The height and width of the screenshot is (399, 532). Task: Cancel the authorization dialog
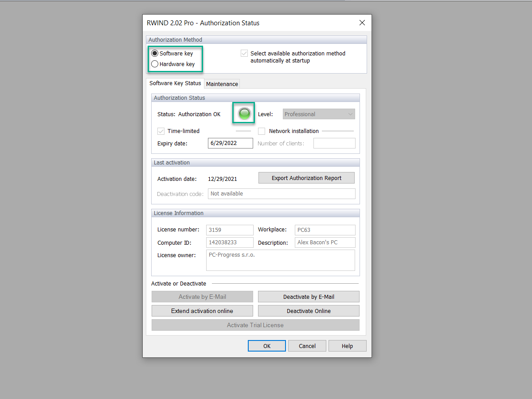(307, 345)
